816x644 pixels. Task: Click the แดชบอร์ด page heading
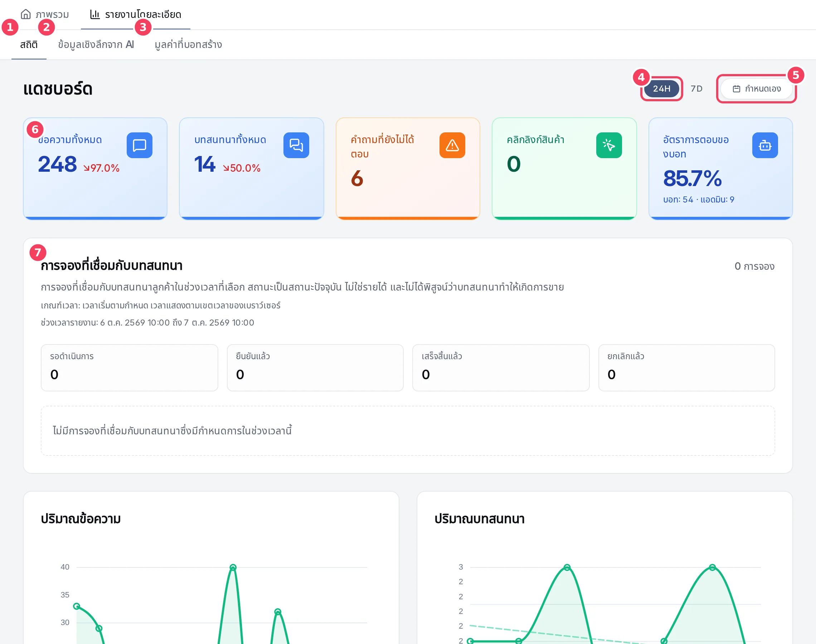tap(58, 89)
